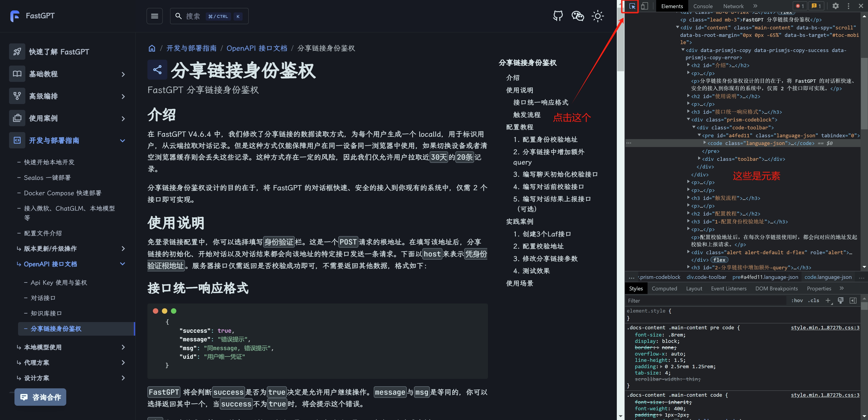Viewport: 868px width, 420px height.
Task: Open the Computed styles tab
Action: coord(664,288)
